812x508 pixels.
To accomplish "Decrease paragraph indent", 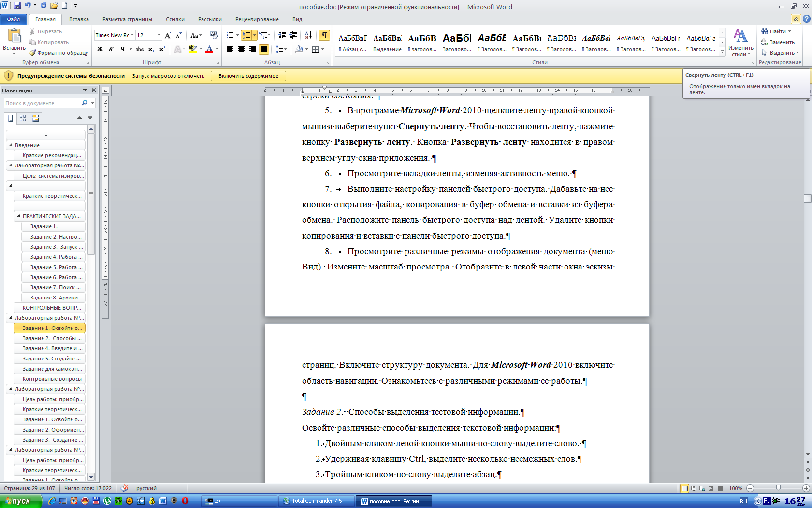I will point(282,35).
